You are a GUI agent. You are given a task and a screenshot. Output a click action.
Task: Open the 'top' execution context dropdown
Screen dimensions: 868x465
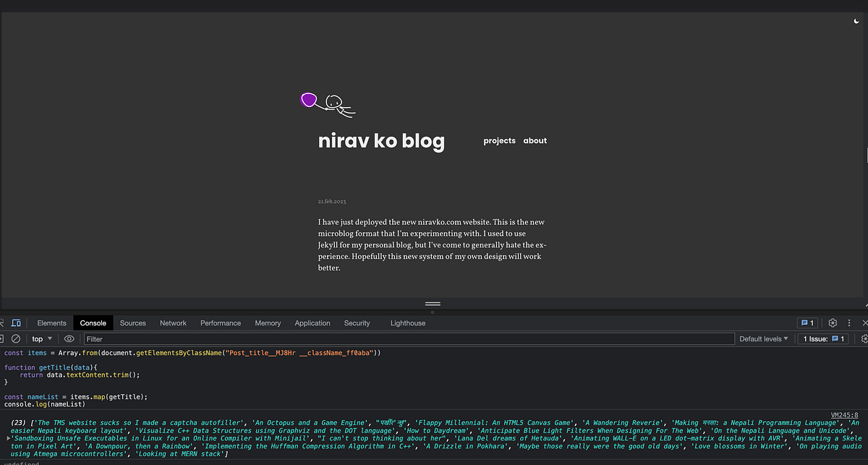tap(41, 338)
